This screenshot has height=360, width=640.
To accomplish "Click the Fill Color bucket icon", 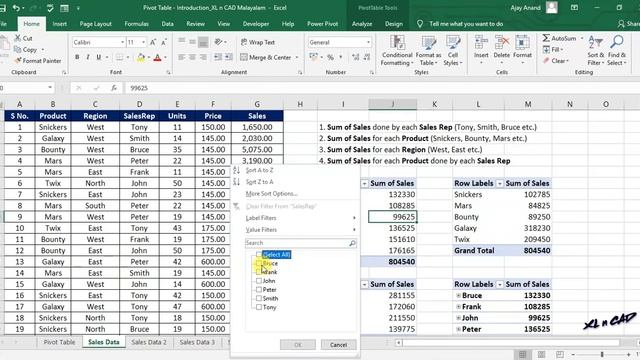I will point(140,58).
